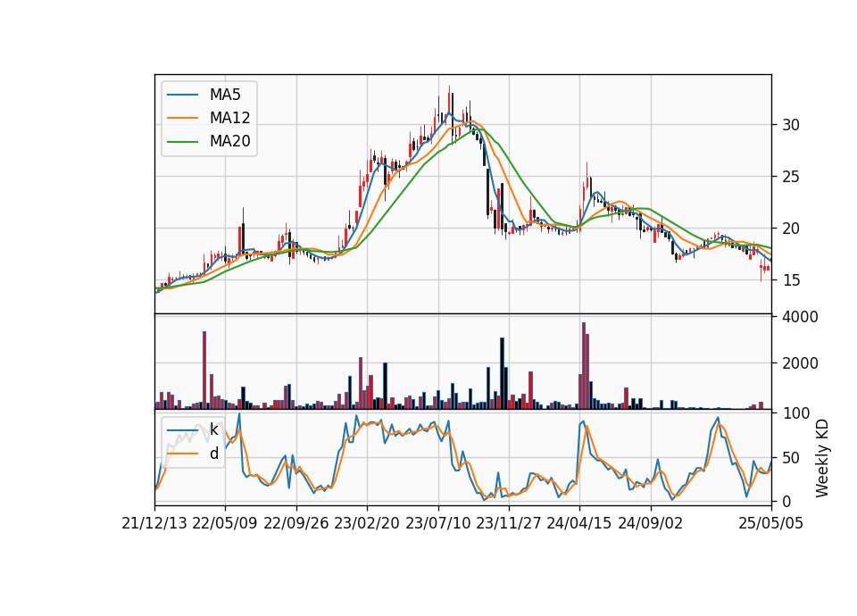Click the KD axis label 50
Image resolution: width=857 pixels, height=616 pixels.
tap(791, 457)
